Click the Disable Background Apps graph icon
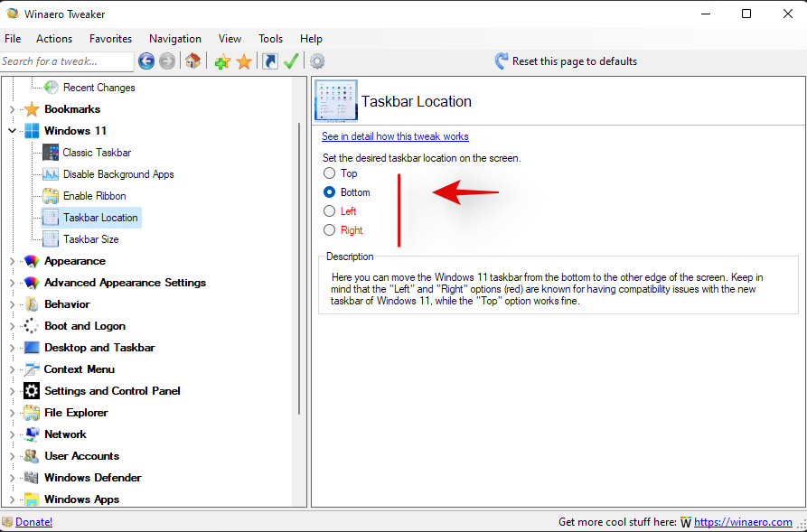Screen dimensions: 807x532 coord(51,174)
